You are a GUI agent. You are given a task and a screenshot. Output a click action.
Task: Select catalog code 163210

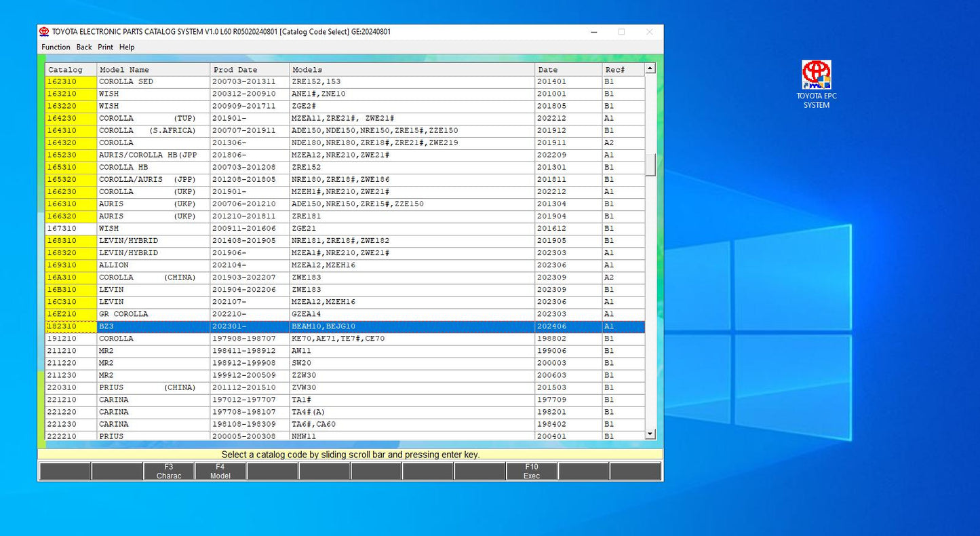click(x=71, y=94)
